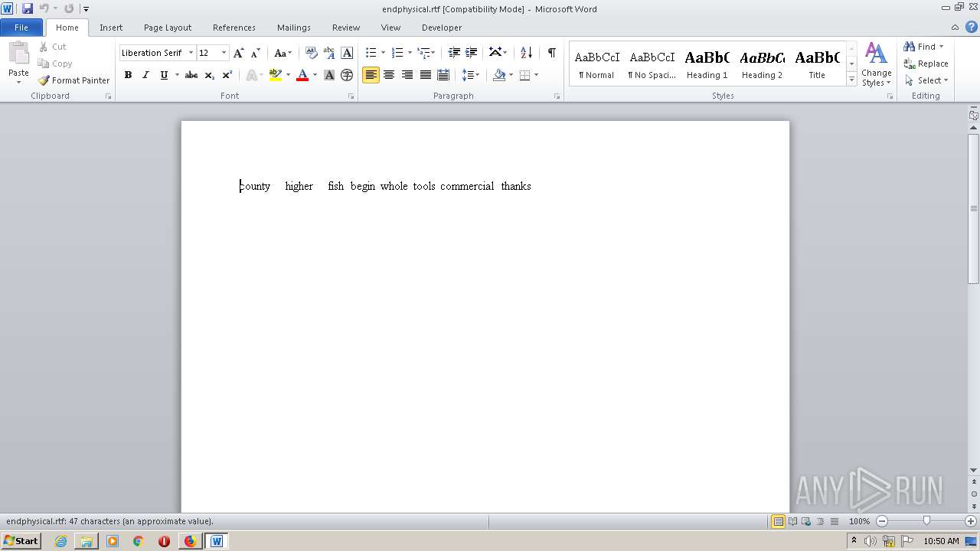Open the Windows Start menu
This screenshot has width=980, height=551.
coord(21,541)
